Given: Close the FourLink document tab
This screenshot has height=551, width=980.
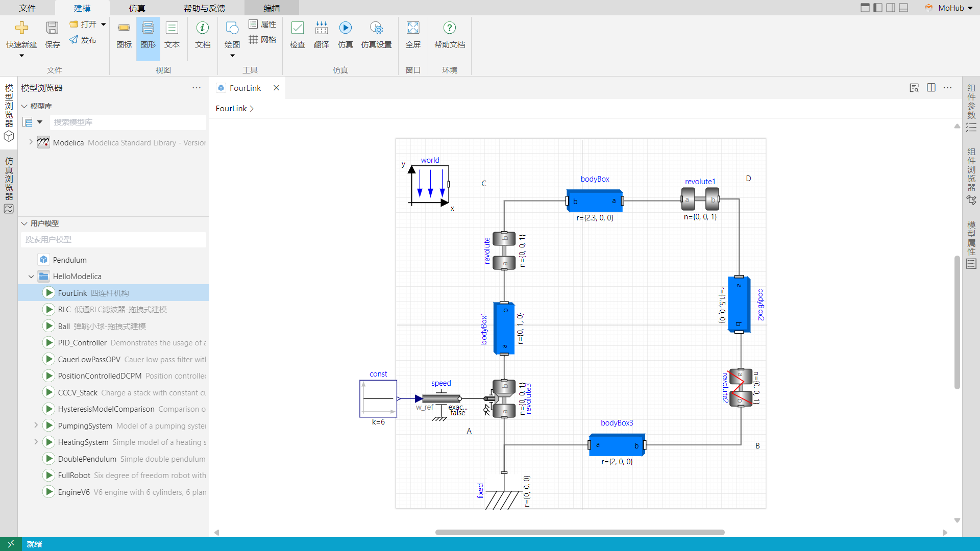Looking at the screenshot, I should [276, 88].
